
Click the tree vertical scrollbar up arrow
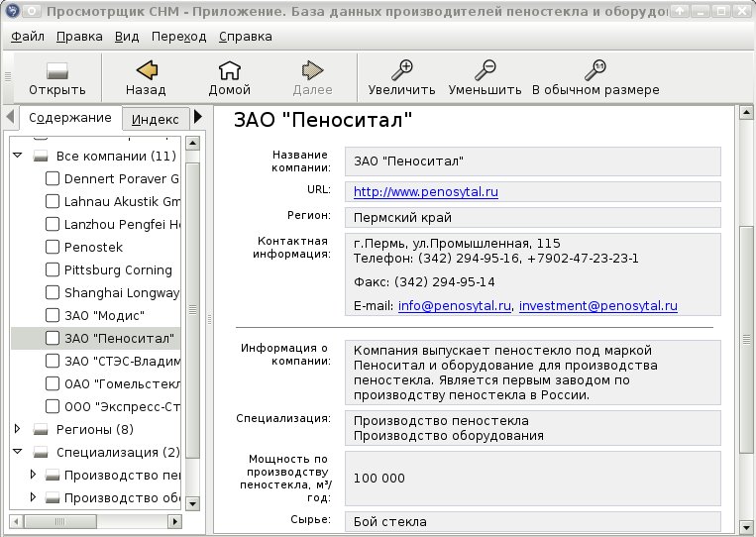point(192,143)
